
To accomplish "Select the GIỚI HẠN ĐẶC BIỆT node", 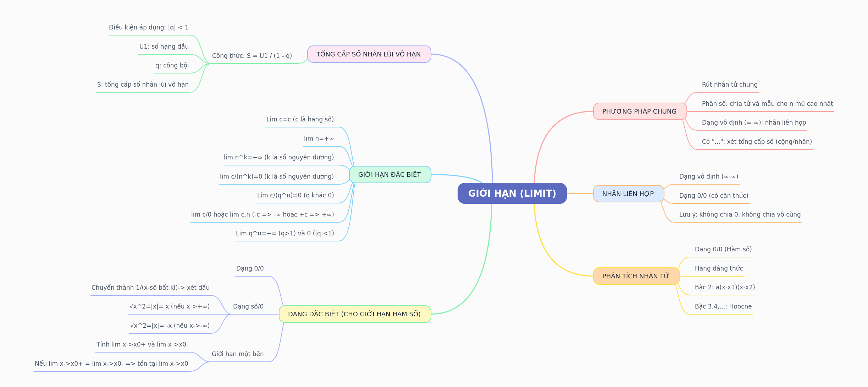I will tap(389, 175).
